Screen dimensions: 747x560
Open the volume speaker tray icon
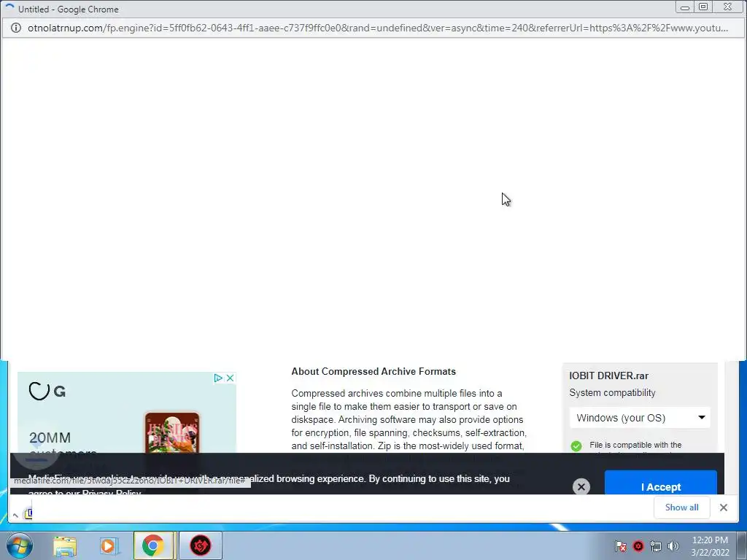pos(673,547)
